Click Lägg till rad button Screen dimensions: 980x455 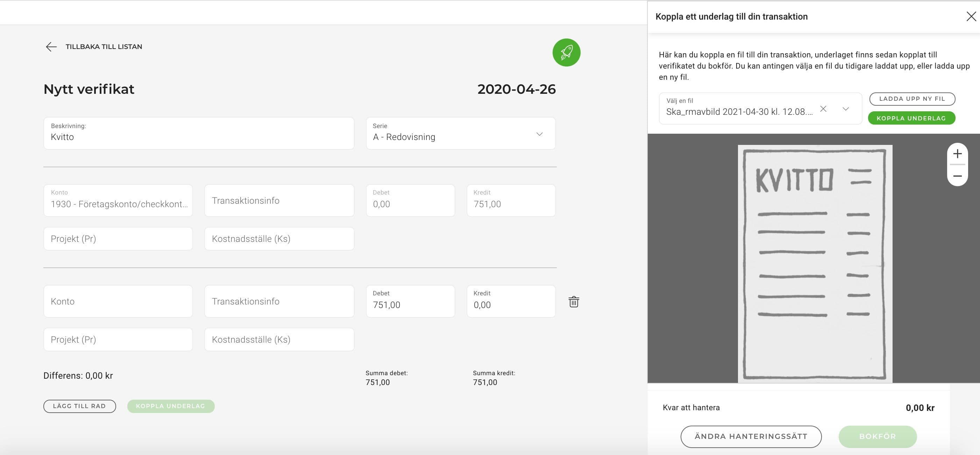point(79,406)
